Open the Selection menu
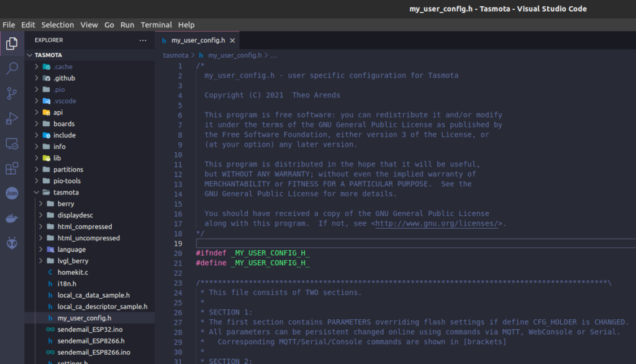 [58, 25]
